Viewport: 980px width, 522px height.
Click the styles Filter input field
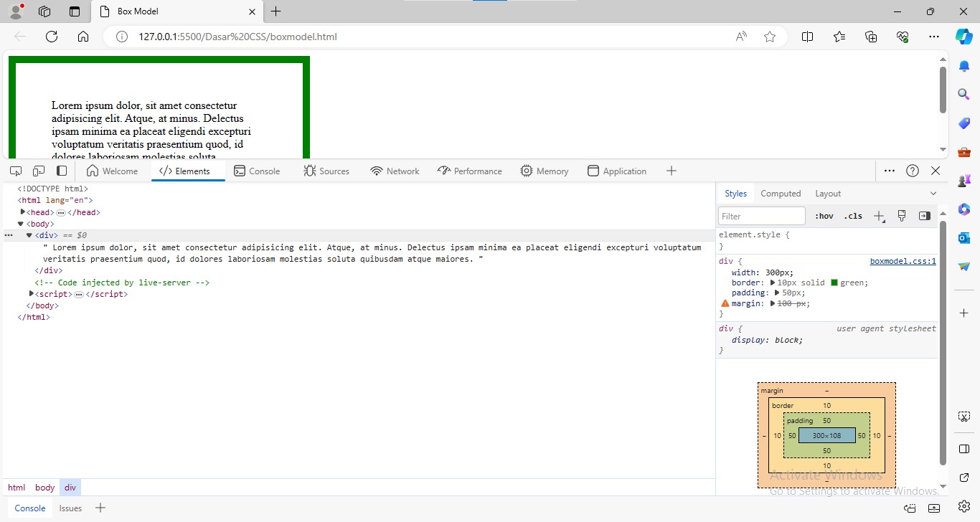tap(762, 216)
